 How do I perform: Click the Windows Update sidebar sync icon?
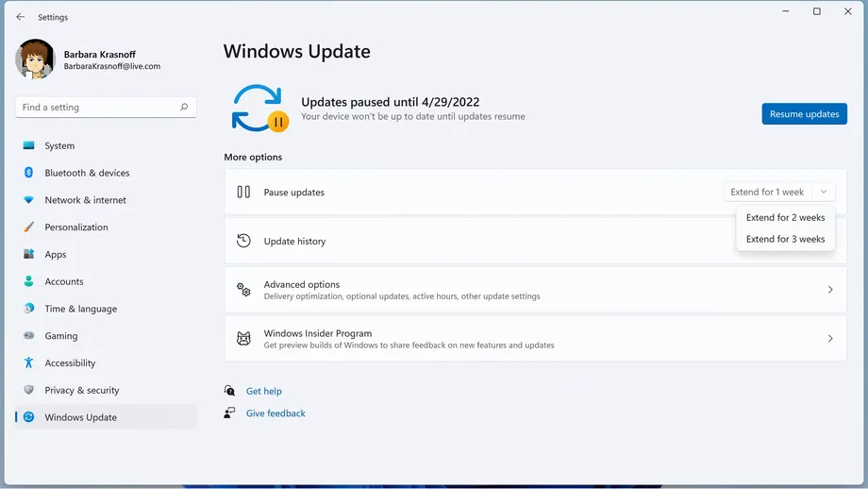click(29, 417)
